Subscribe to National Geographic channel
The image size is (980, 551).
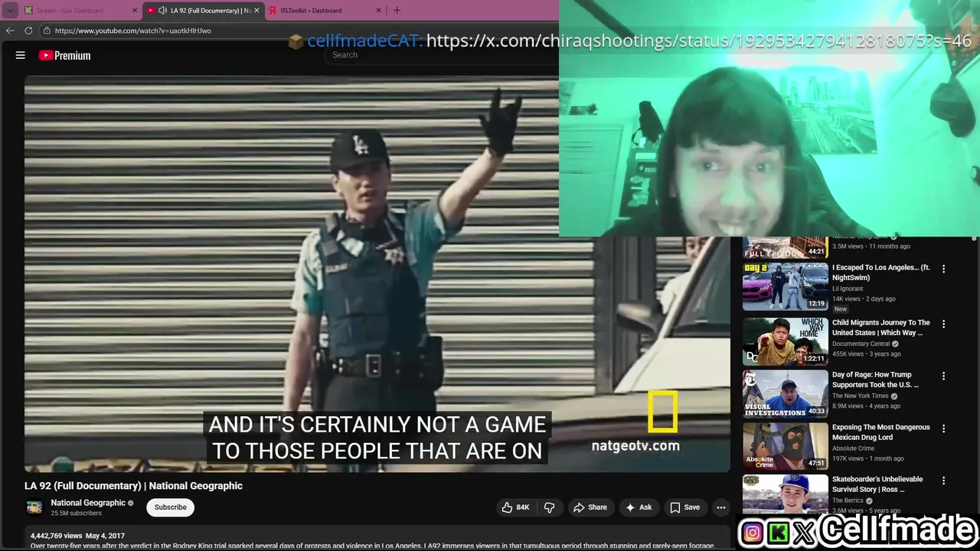point(170,507)
